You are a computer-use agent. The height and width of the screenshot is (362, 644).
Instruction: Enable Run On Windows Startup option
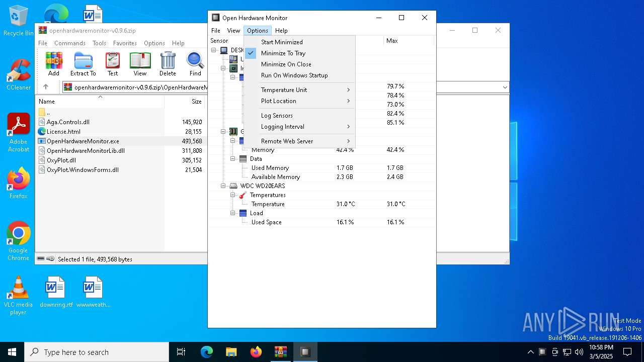[299, 75]
